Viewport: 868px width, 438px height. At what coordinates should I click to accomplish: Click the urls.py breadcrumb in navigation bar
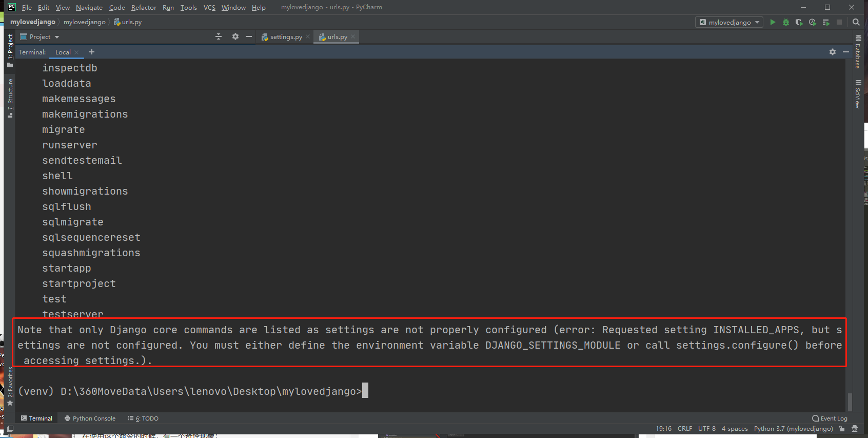point(128,22)
